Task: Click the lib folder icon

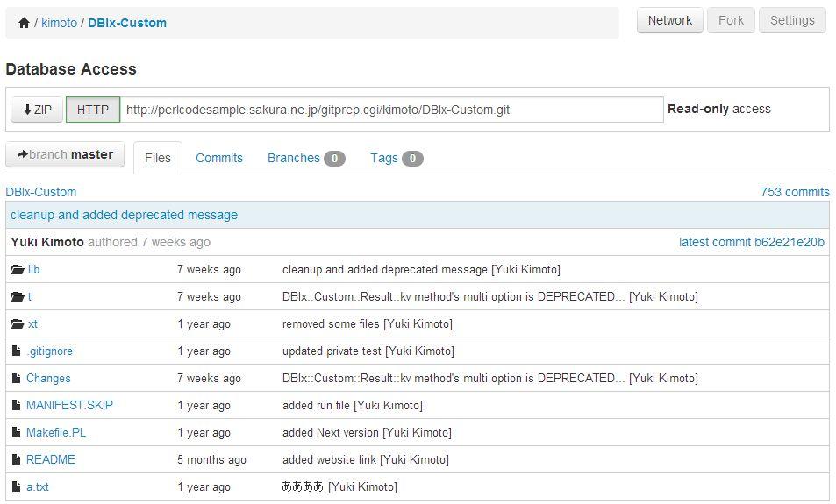Action: pyautogui.click(x=18, y=270)
